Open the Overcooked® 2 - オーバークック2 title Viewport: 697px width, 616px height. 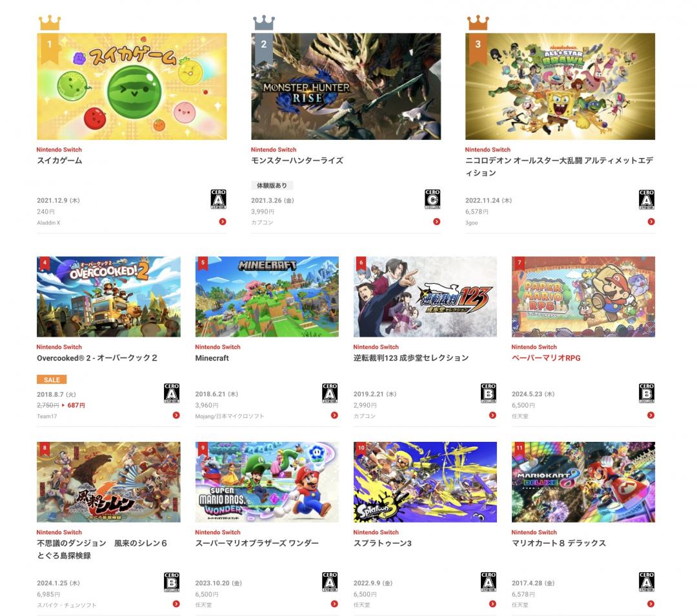(x=97, y=358)
